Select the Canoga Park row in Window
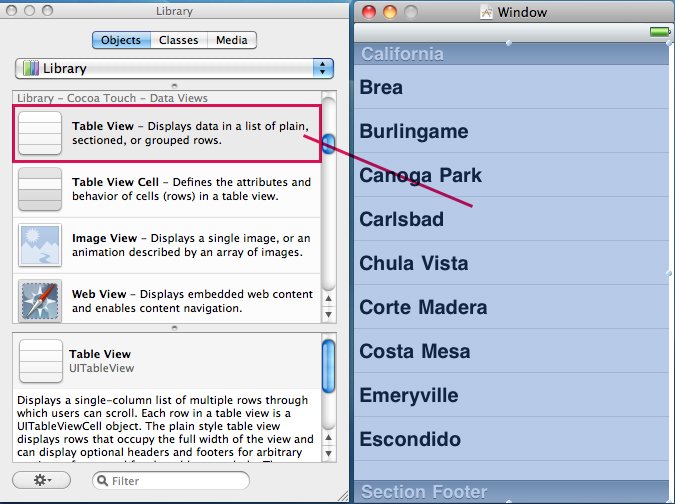The image size is (675, 504). (x=511, y=175)
